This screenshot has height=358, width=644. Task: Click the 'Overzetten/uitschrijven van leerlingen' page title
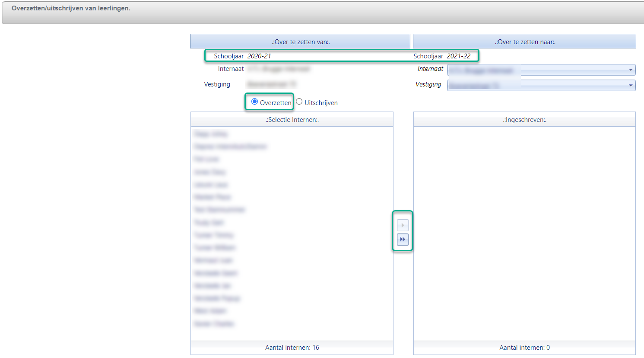coord(71,8)
